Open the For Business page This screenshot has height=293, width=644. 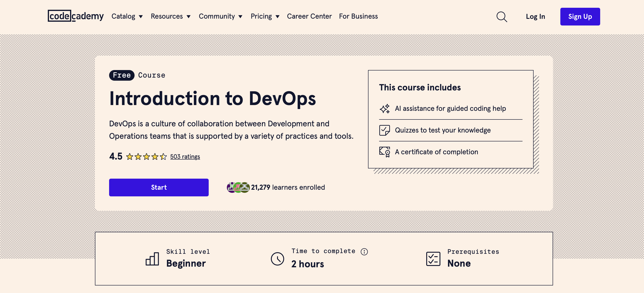[x=358, y=17]
